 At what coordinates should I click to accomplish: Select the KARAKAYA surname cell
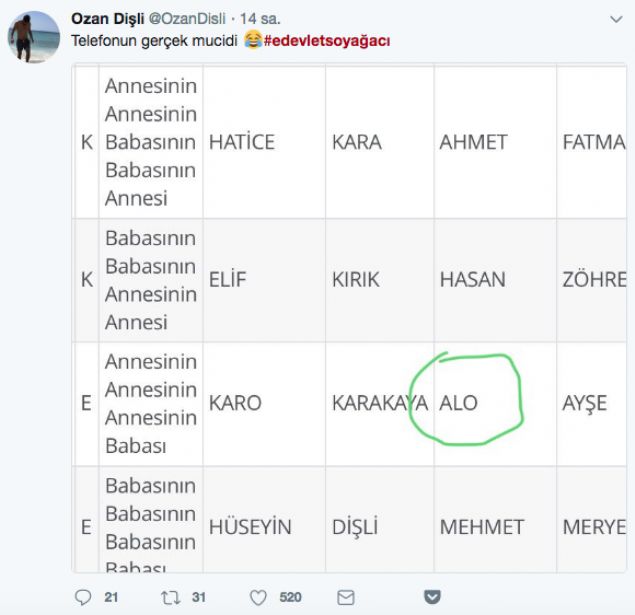click(x=380, y=403)
